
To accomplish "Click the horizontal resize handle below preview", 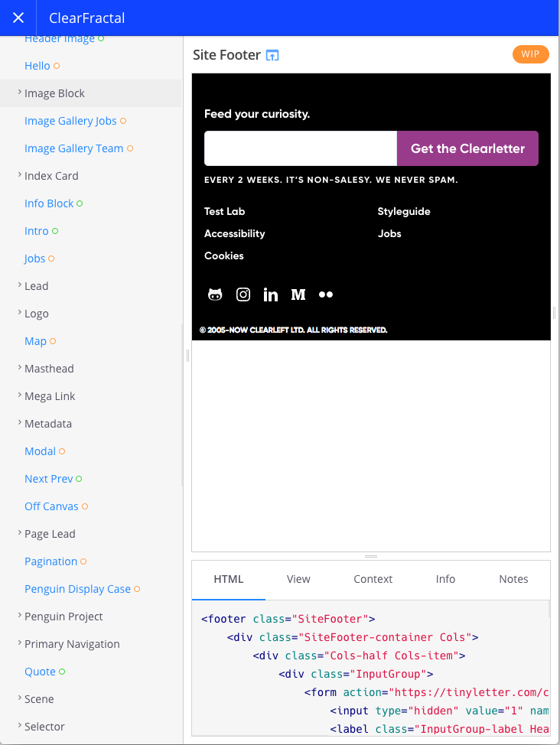I will tap(371, 556).
